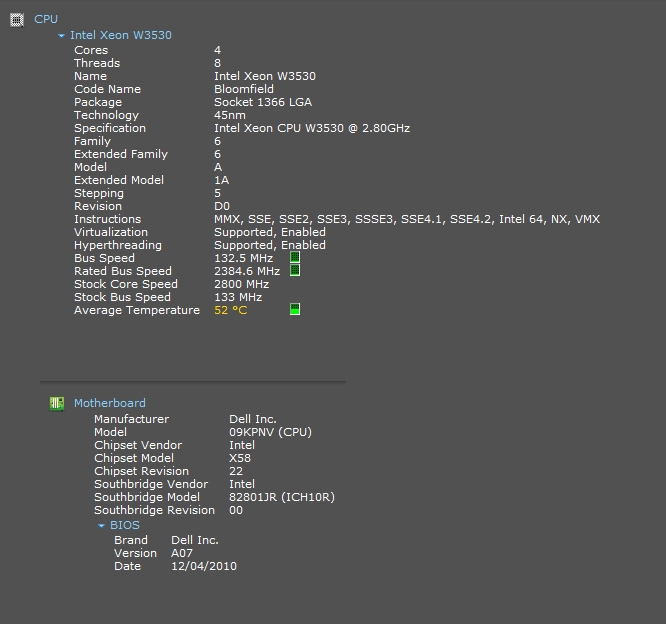Click the Chipset Revision value 22
The width and height of the screenshot is (666, 624).
click(x=236, y=472)
